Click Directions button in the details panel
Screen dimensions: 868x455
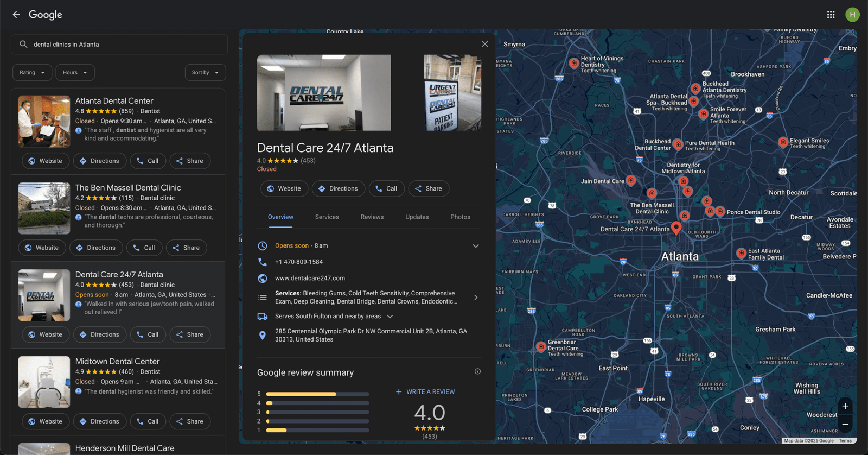coord(339,188)
